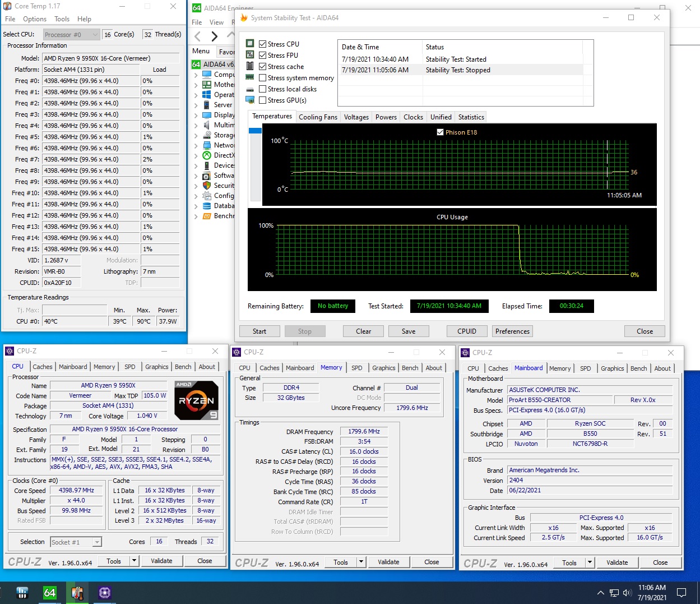
Task: Click the AIDA64 forward navigation arrow
Action: [x=214, y=36]
